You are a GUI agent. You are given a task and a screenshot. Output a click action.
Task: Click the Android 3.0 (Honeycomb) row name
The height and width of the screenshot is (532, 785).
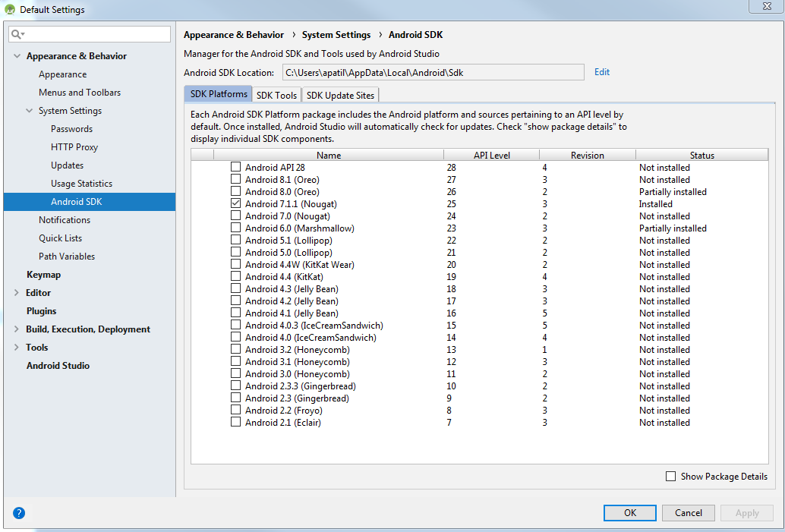(298, 374)
